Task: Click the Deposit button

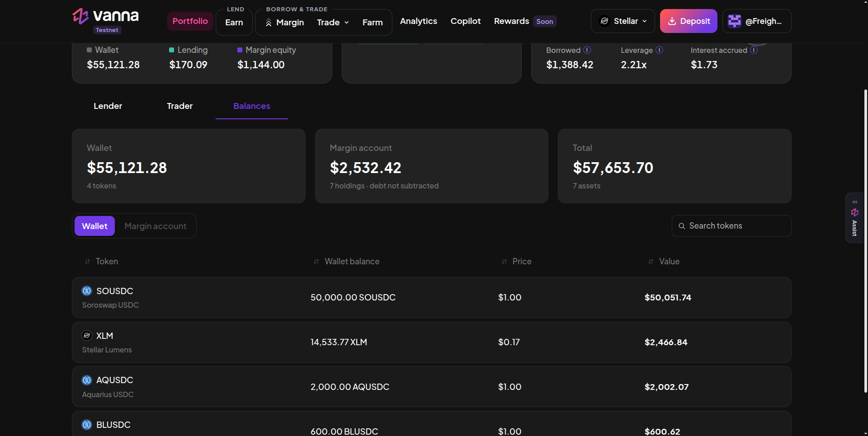Action: (x=689, y=21)
